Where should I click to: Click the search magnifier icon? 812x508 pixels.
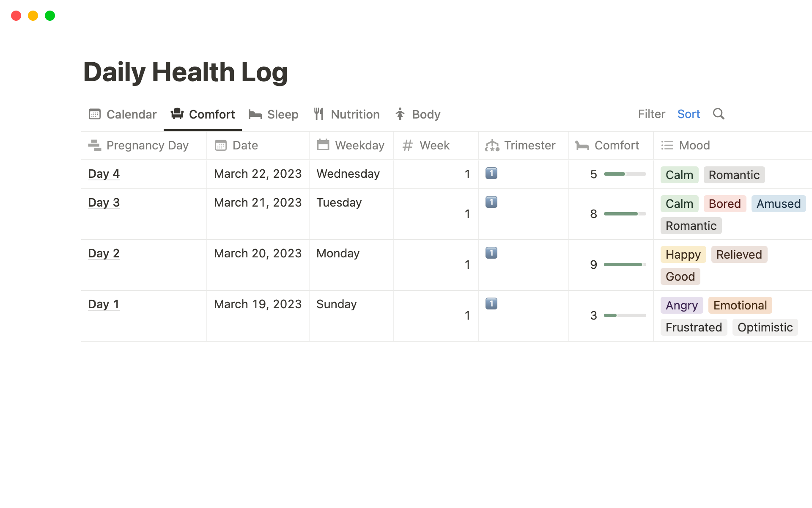pyautogui.click(x=719, y=114)
